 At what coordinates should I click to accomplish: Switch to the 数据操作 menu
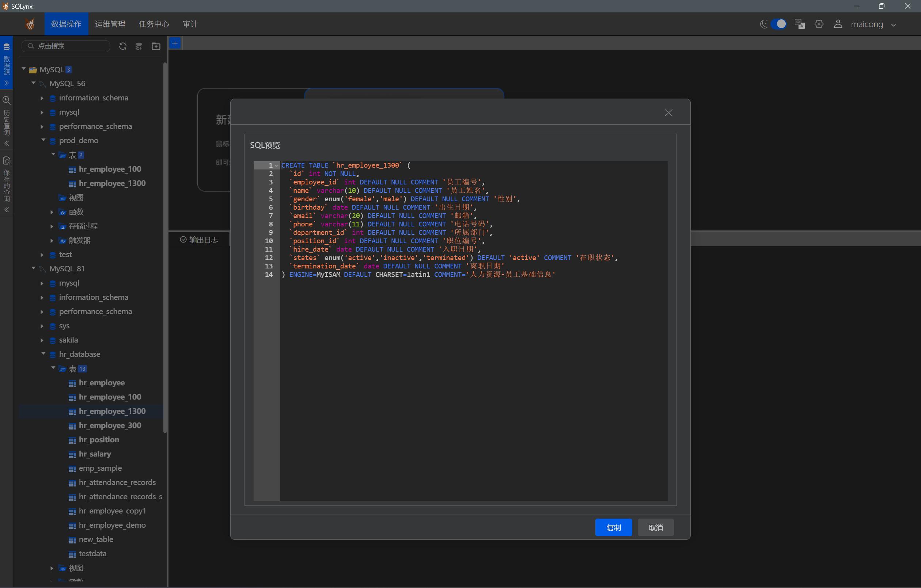click(66, 24)
